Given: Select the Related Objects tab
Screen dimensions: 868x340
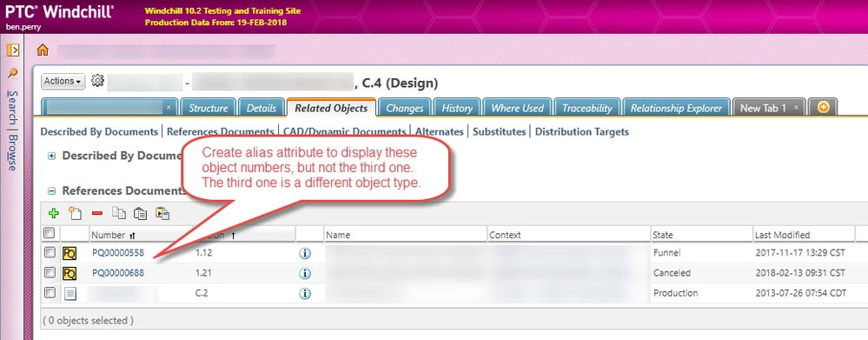Looking at the screenshot, I should [331, 108].
